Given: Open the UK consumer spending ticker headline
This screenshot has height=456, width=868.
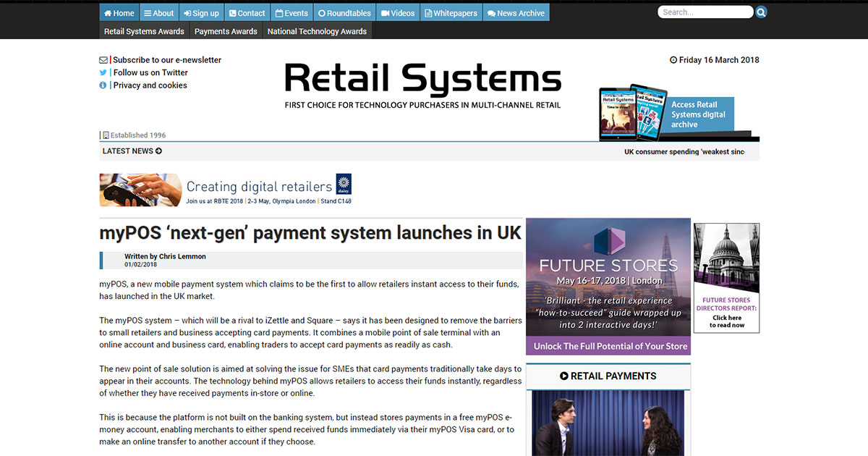Looking at the screenshot, I should 684,152.
